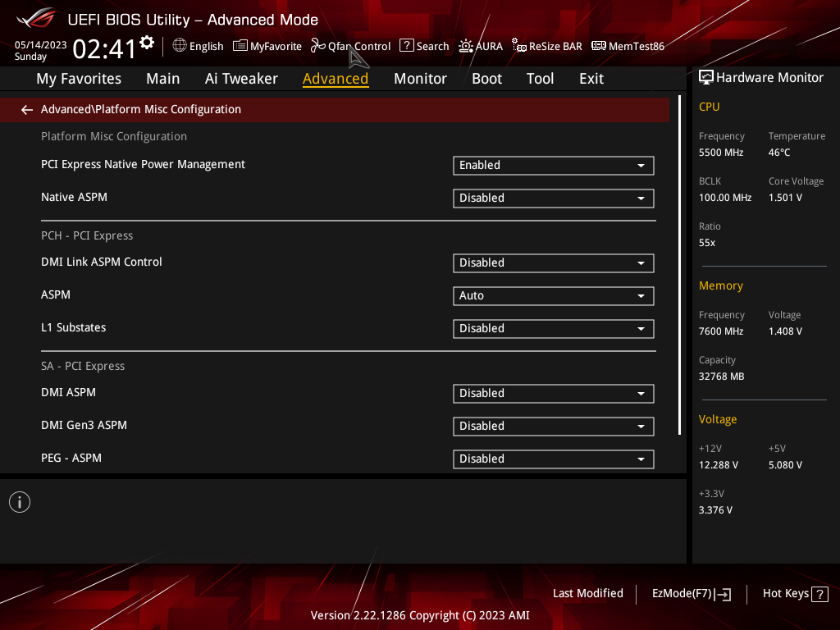Image resolution: width=840 pixels, height=630 pixels.
Task: Launch MemTest86 memory icon
Action: click(598, 46)
